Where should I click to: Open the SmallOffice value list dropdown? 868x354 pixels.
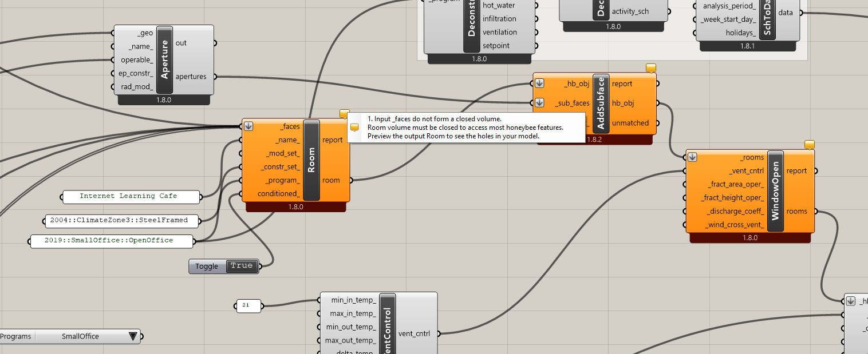tap(133, 336)
